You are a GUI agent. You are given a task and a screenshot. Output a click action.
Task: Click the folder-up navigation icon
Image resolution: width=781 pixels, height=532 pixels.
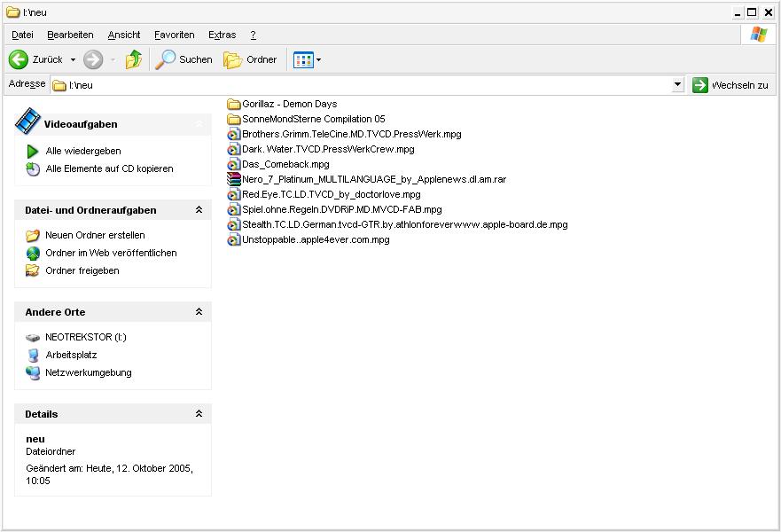tap(134, 59)
